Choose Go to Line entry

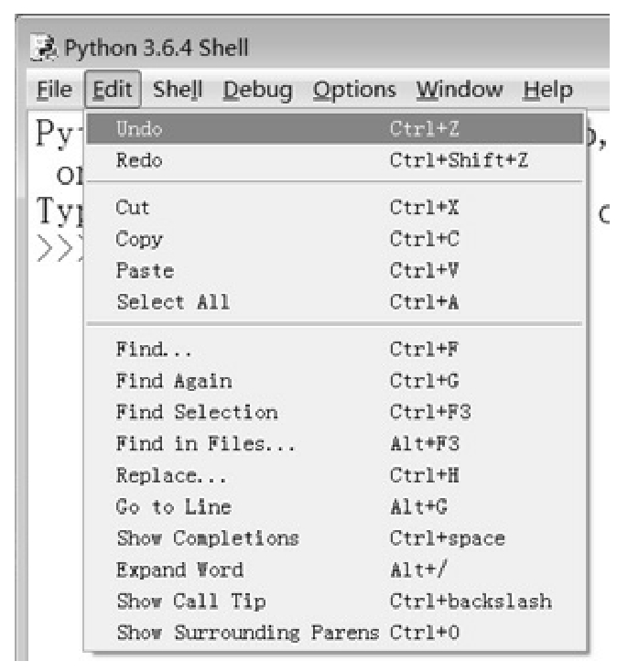(335, 507)
